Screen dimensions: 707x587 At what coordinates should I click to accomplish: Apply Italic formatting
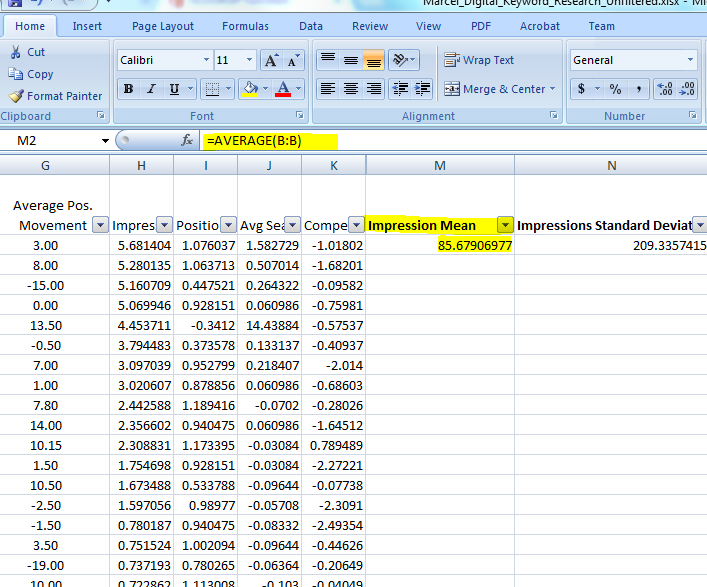[x=151, y=89]
